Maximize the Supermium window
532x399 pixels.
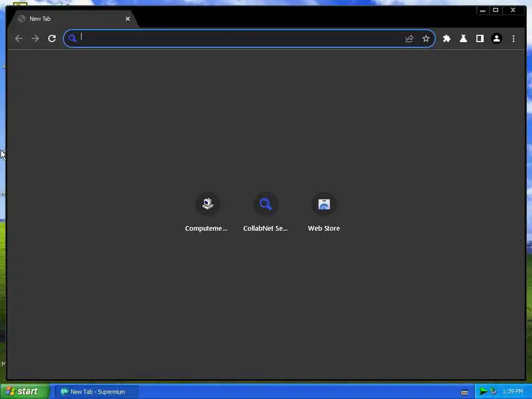(x=496, y=10)
